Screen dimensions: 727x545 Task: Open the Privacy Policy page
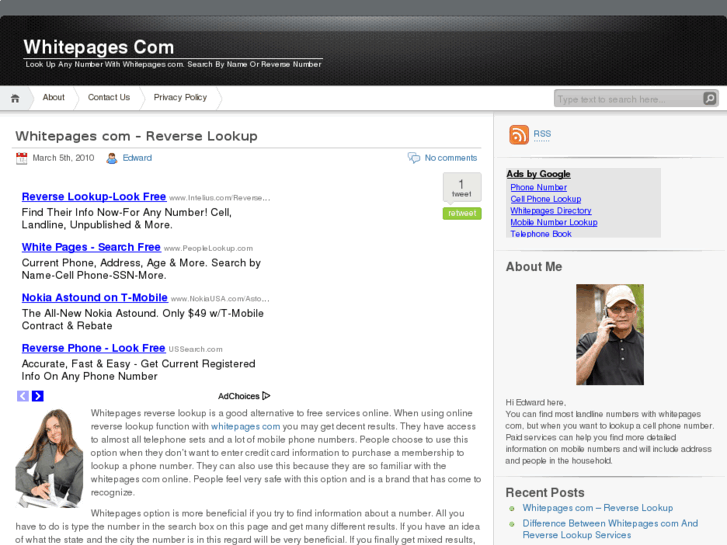point(180,97)
